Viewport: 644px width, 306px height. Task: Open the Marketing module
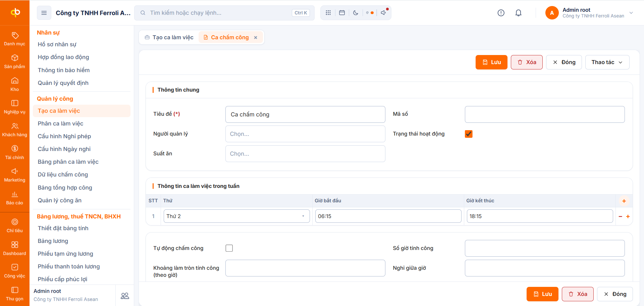coord(15,175)
